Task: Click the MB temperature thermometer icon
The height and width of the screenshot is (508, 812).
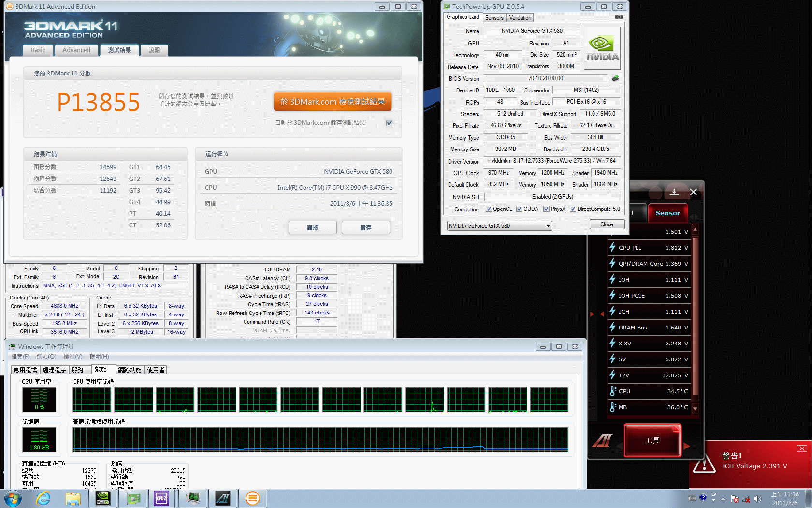Action: tap(613, 407)
